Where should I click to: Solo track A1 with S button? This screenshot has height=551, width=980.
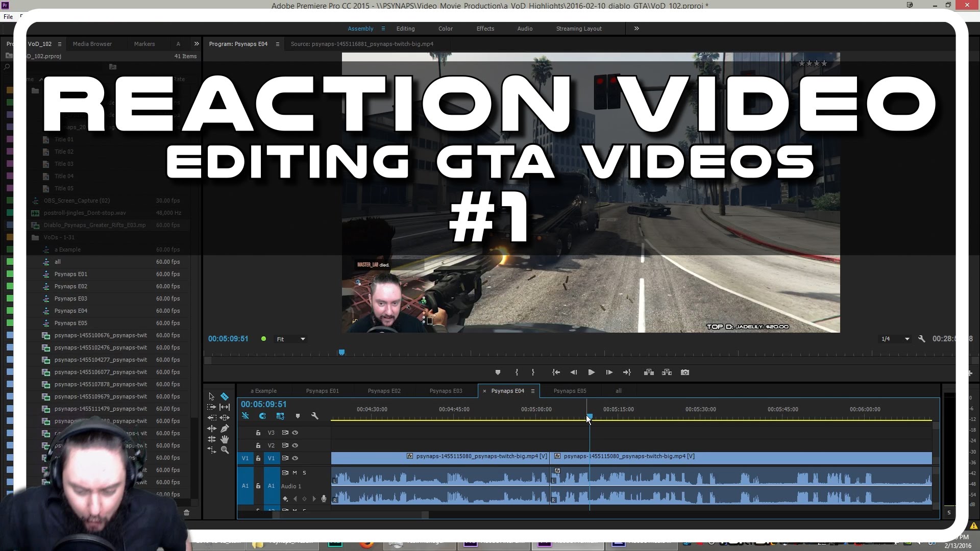[x=305, y=473]
